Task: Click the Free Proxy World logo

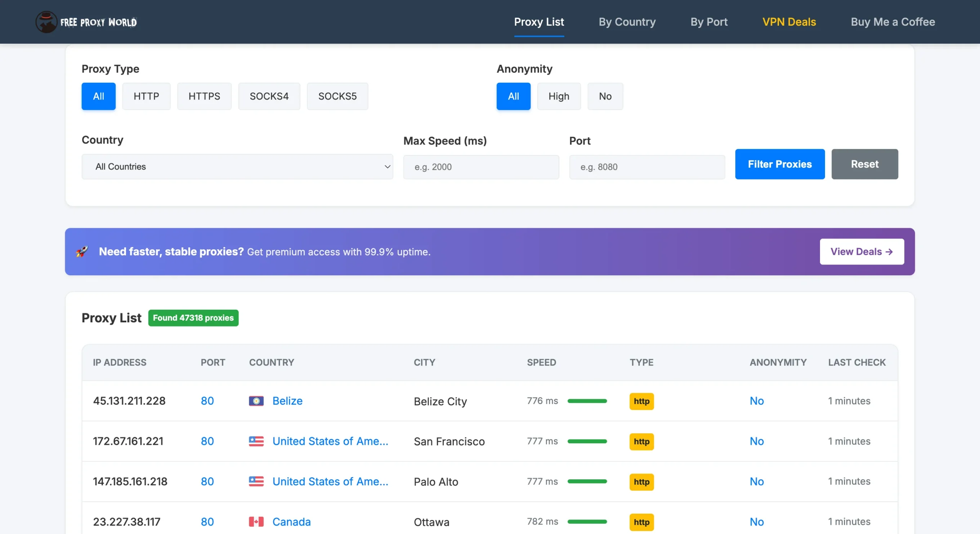Action: pos(87,22)
